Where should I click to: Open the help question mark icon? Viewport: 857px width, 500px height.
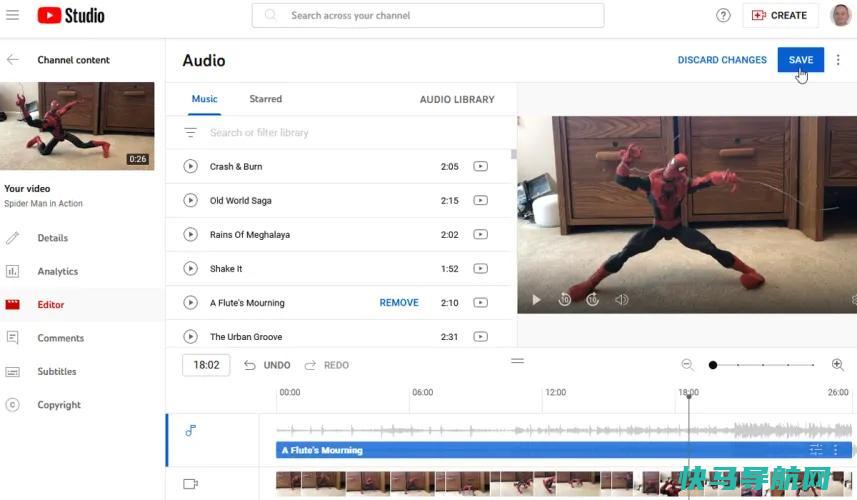point(723,15)
